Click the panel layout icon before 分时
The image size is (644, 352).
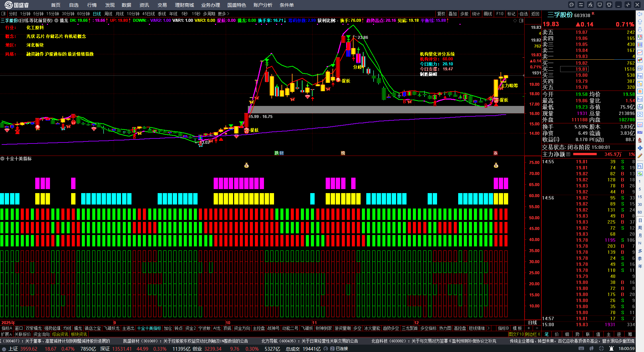pyautogui.click(x=3, y=14)
